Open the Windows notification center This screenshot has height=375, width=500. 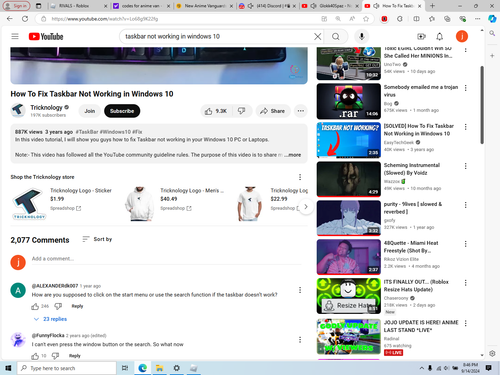click(489, 368)
